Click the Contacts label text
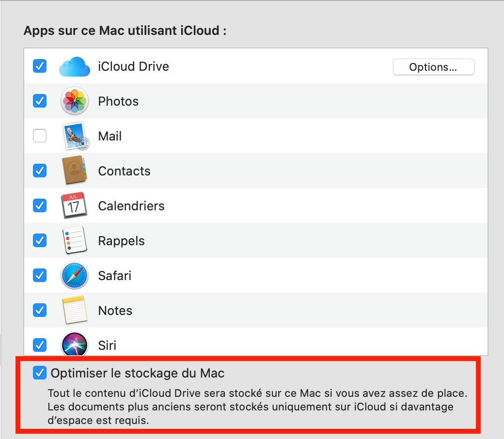Image resolution: width=504 pixels, height=439 pixels. point(124,172)
